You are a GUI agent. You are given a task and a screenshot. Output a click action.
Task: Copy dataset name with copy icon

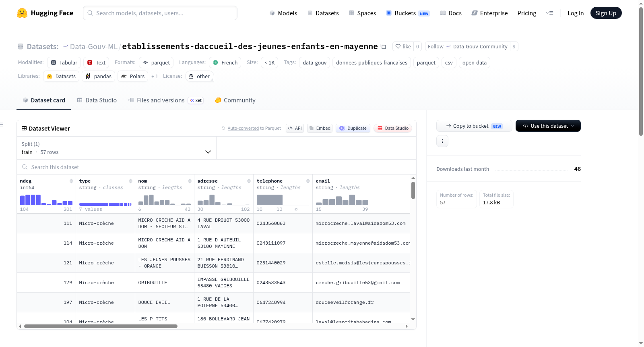pyautogui.click(x=383, y=47)
